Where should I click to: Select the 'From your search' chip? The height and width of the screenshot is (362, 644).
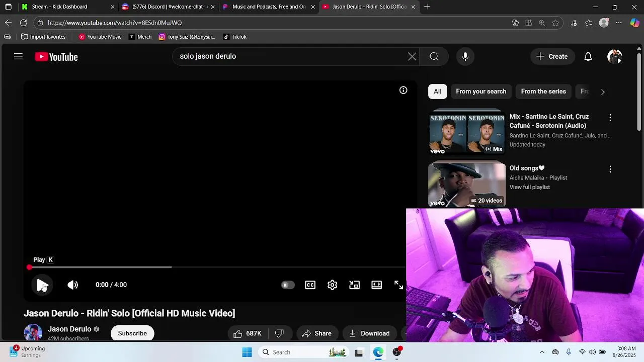click(481, 92)
